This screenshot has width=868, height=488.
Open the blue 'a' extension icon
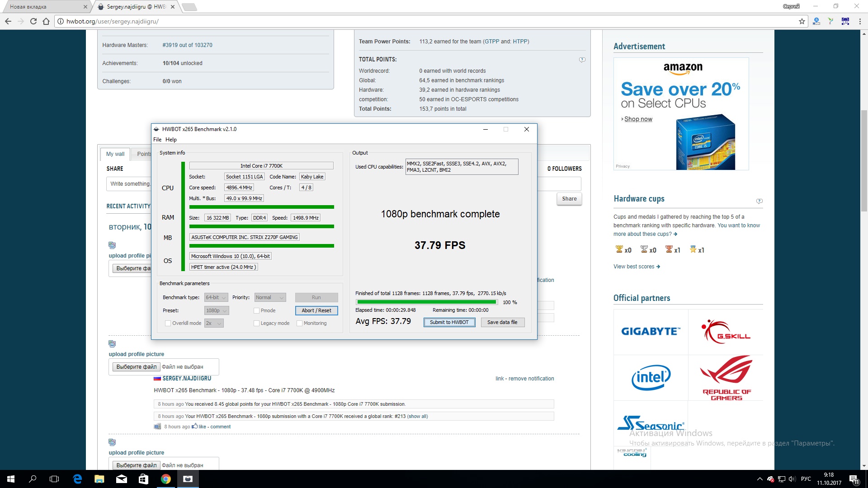click(x=816, y=21)
